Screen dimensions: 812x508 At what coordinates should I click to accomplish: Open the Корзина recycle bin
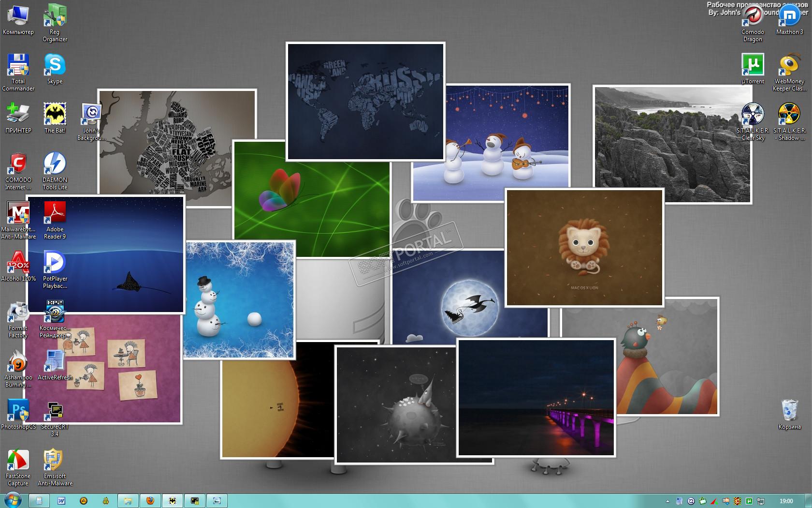[x=789, y=414]
